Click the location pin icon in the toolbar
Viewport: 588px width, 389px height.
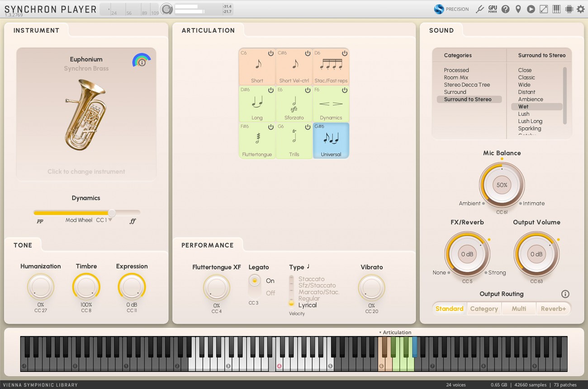(x=518, y=9)
